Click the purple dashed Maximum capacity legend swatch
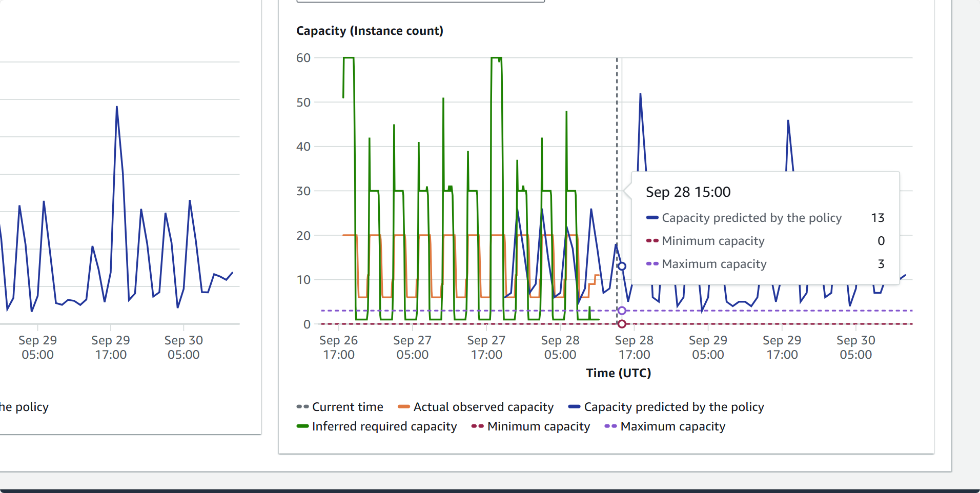 point(610,426)
